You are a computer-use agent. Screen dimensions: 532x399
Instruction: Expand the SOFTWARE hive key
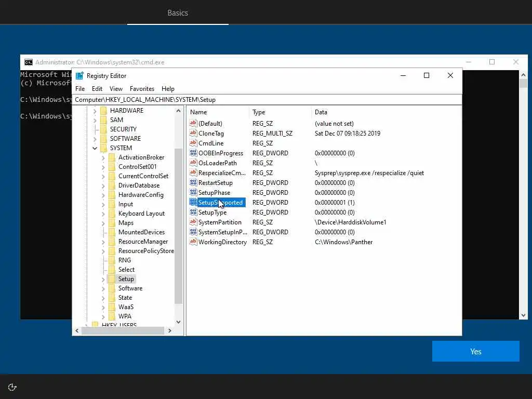(x=95, y=138)
